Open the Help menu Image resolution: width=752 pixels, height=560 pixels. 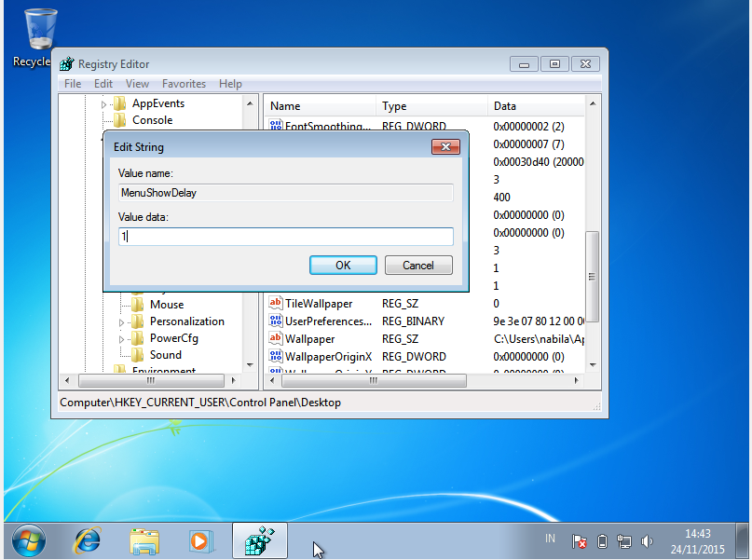[230, 84]
